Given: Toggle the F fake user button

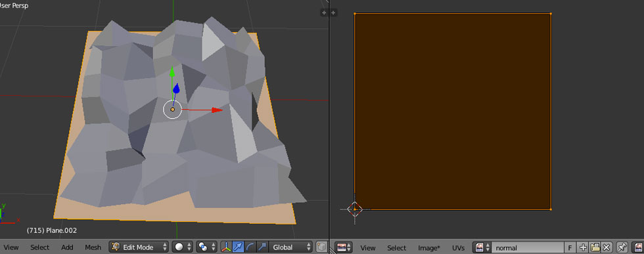Looking at the screenshot, I should coord(570,247).
